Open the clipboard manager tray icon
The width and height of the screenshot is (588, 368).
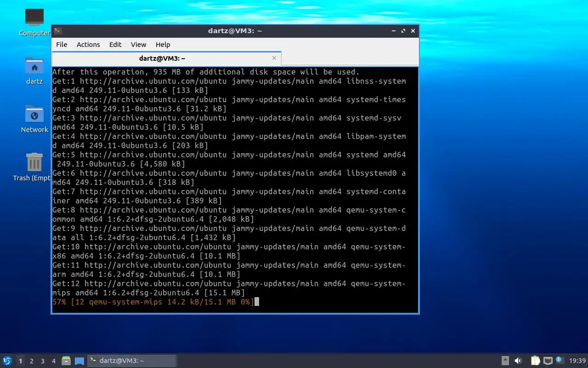(535, 361)
